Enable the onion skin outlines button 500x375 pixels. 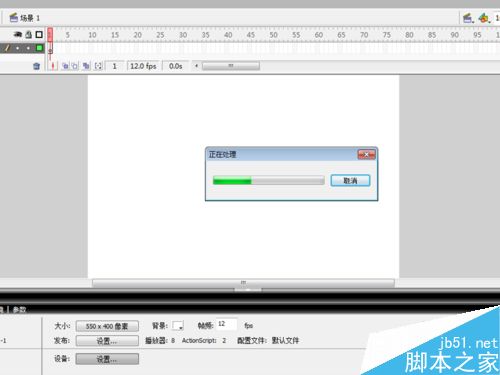point(75,66)
